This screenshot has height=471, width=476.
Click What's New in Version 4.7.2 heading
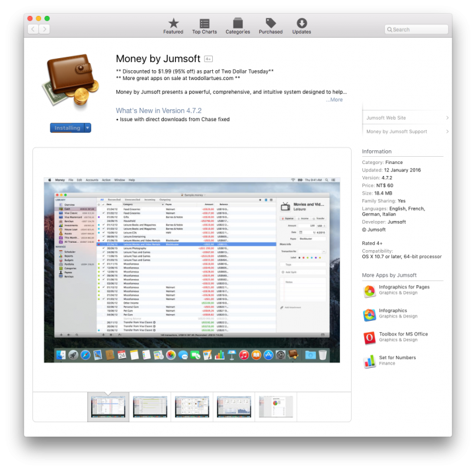pyautogui.click(x=159, y=110)
